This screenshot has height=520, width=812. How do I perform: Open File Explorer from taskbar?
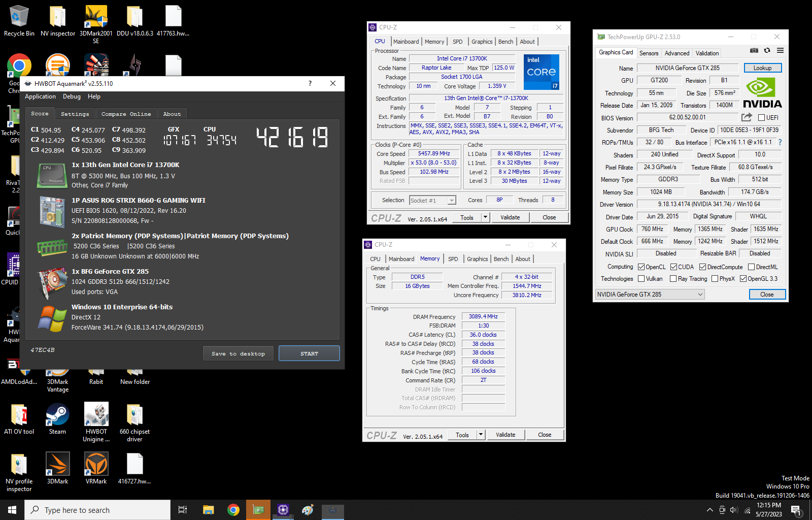[208, 510]
